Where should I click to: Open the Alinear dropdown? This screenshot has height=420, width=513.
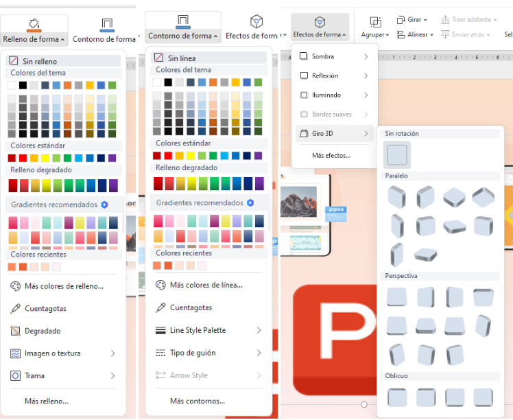[x=413, y=34]
